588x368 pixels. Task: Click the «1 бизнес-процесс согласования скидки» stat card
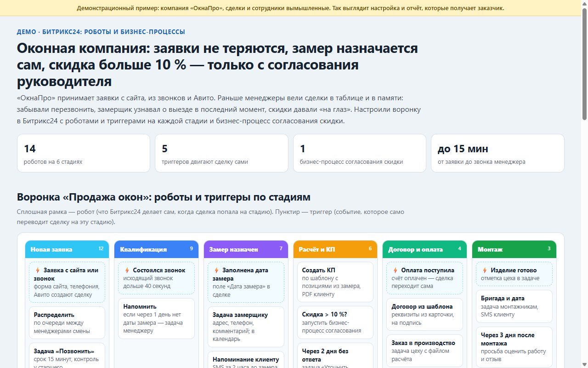pyautogui.click(x=360, y=153)
